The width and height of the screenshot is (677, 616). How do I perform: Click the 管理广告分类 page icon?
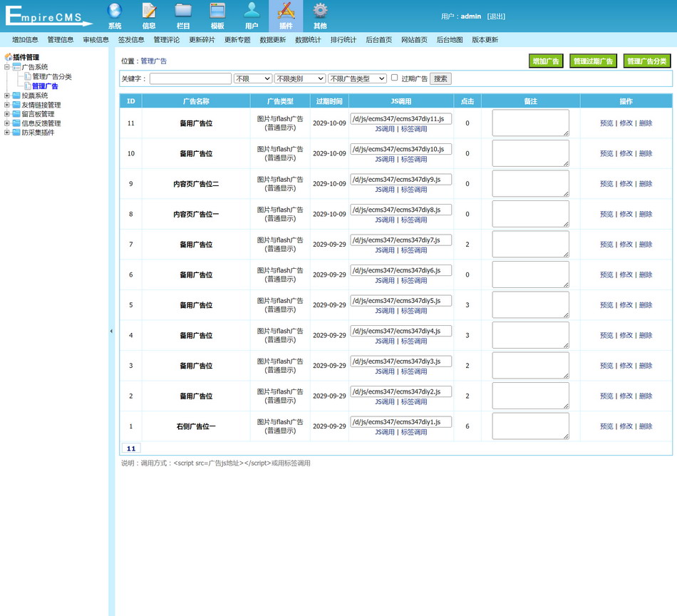(28, 76)
